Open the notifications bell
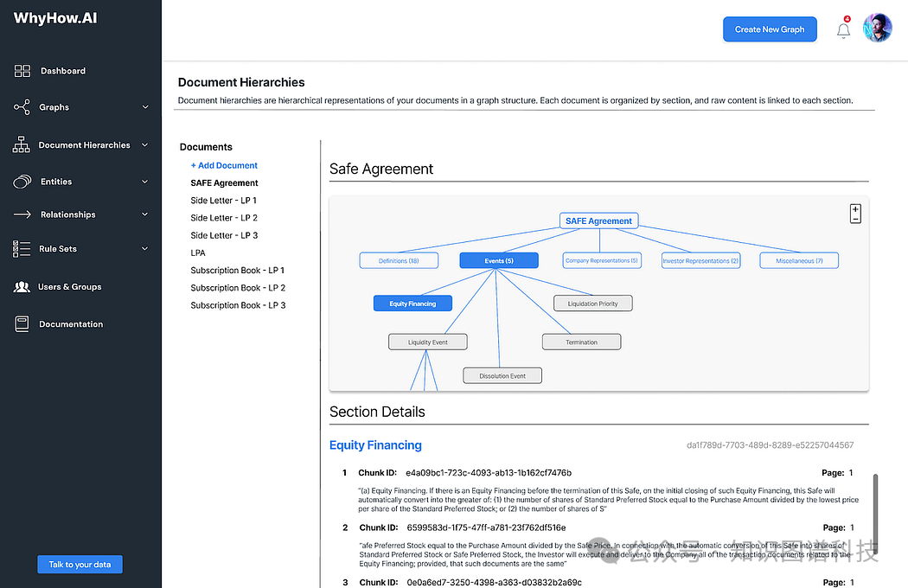The height and width of the screenshot is (588, 908). pyautogui.click(x=844, y=29)
